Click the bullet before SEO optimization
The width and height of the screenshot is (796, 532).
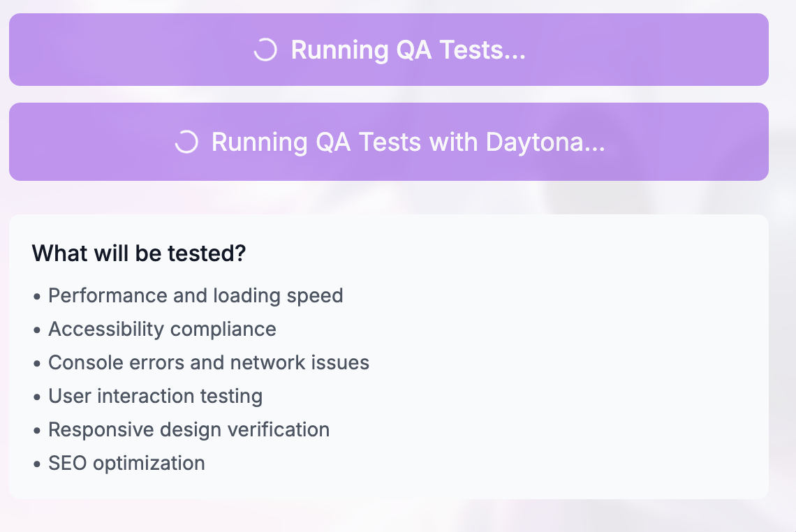tap(37, 464)
